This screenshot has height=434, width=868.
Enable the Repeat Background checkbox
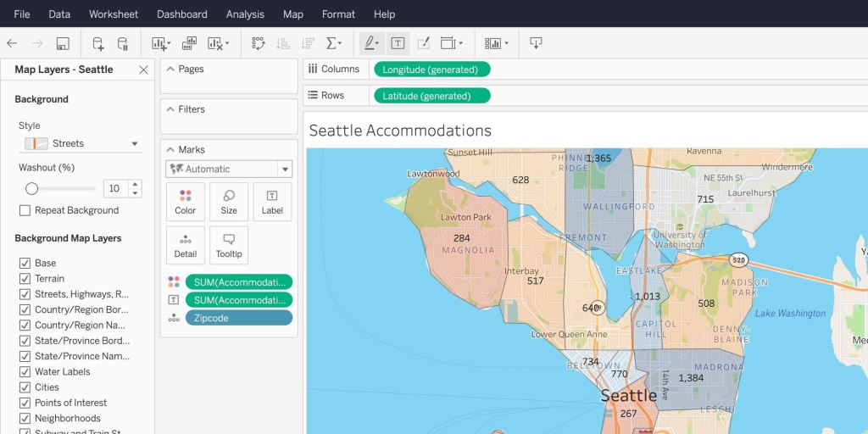click(25, 210)
